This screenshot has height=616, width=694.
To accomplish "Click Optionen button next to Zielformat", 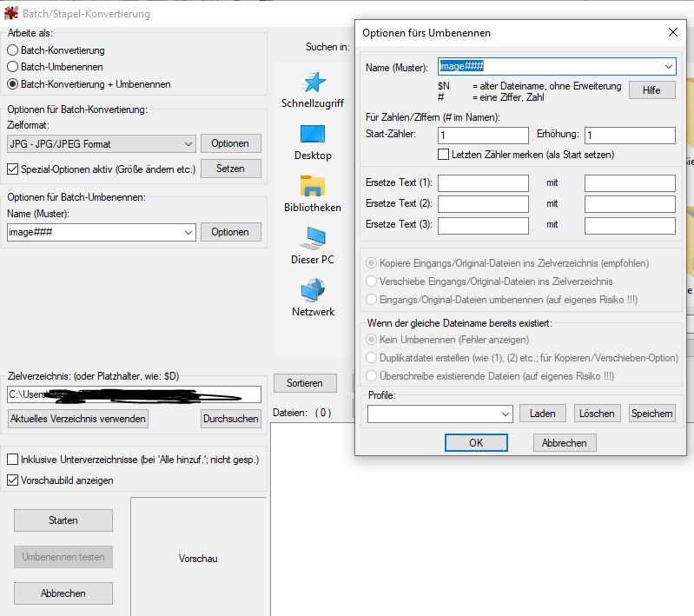I will pyautogui.click(x=230, y=143).
